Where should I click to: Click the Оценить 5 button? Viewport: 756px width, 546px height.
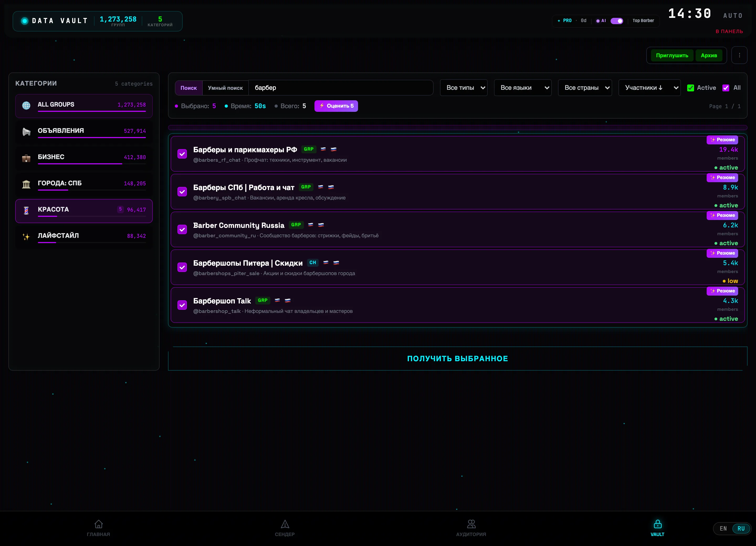(336, 106)
